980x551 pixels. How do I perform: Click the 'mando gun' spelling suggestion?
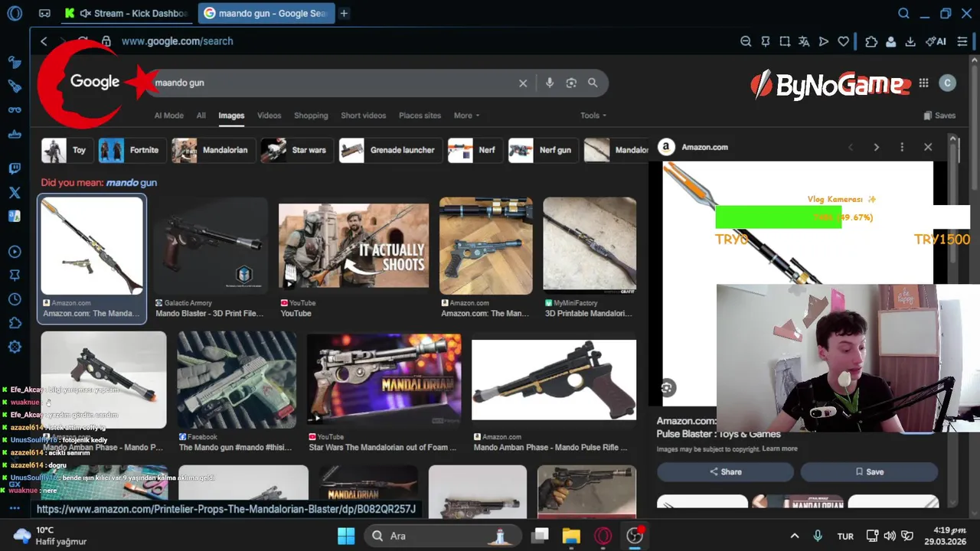click(x=131, y=183)
